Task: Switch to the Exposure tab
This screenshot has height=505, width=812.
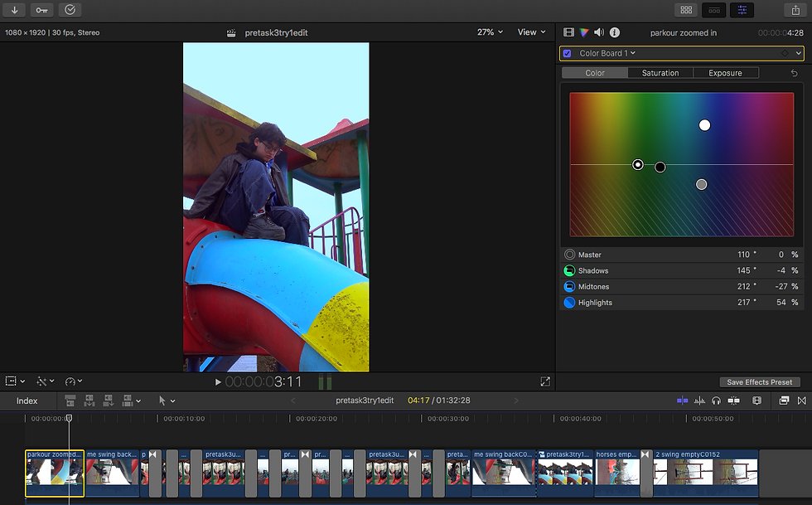Action: point(725,73)
